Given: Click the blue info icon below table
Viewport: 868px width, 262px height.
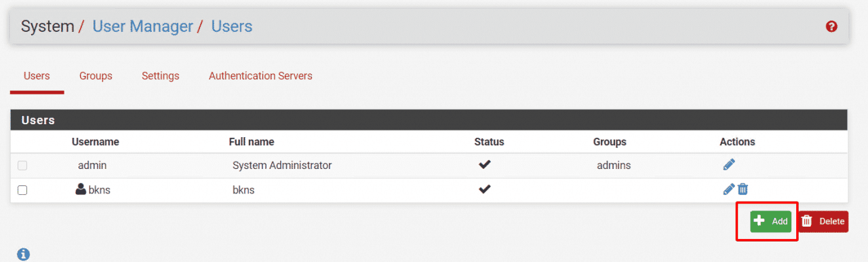Looking at the screenshot, I should 24,255.
